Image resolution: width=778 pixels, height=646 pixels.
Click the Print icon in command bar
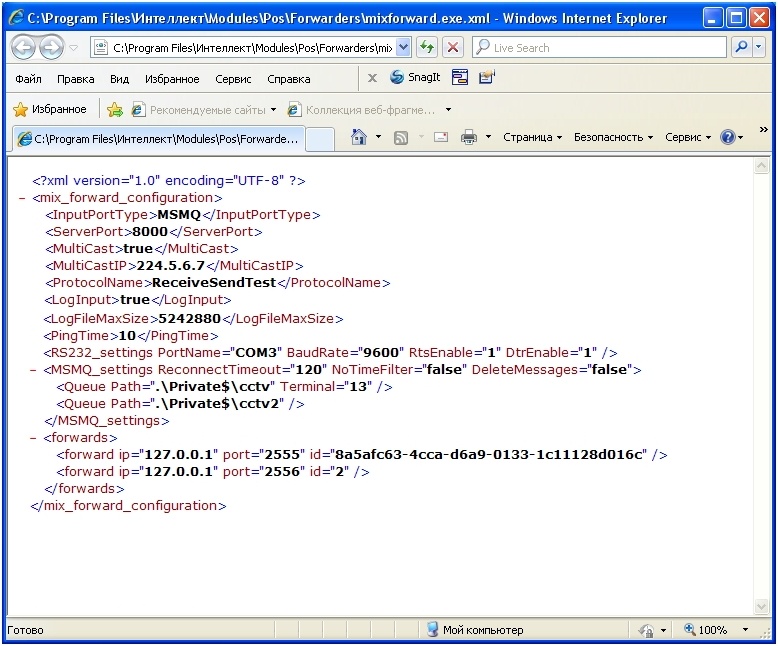click(x=468, y=138)
